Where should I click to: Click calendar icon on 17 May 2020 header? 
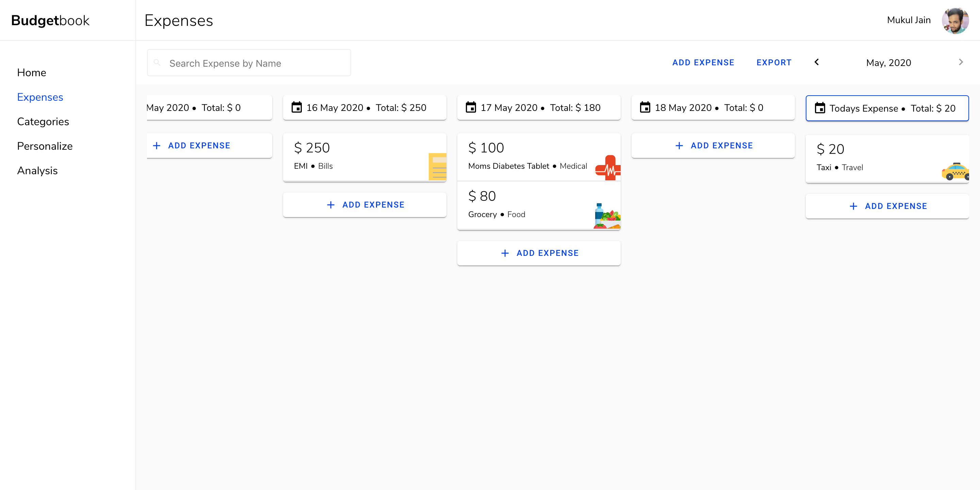(471, 108)
